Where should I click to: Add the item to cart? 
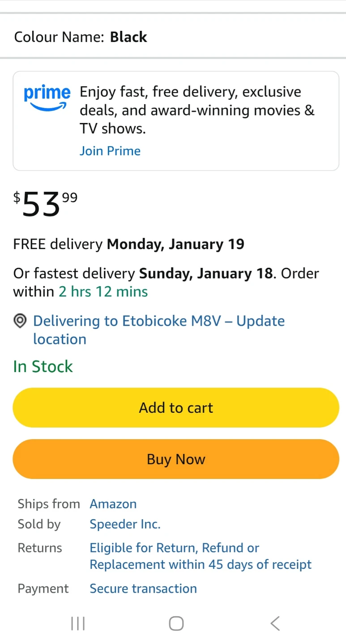(x=176, y=407)
